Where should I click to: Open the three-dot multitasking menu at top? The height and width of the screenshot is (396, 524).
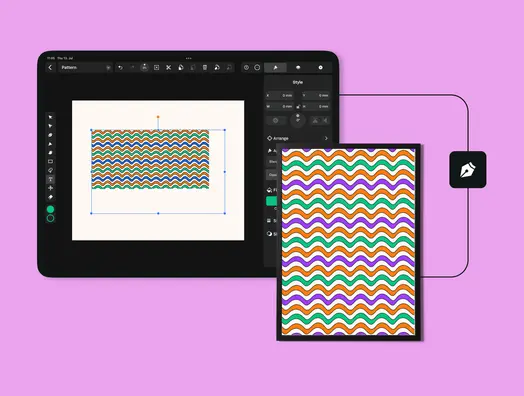click(189, 58)
